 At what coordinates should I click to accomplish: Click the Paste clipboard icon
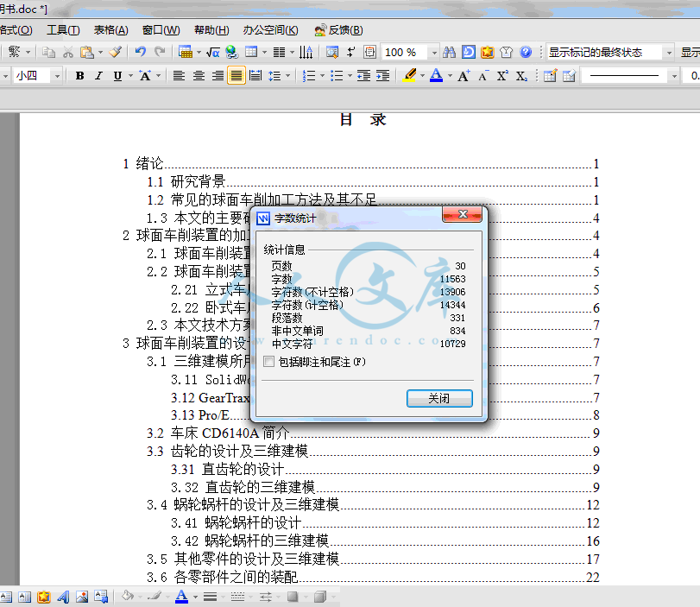[86, 53]
